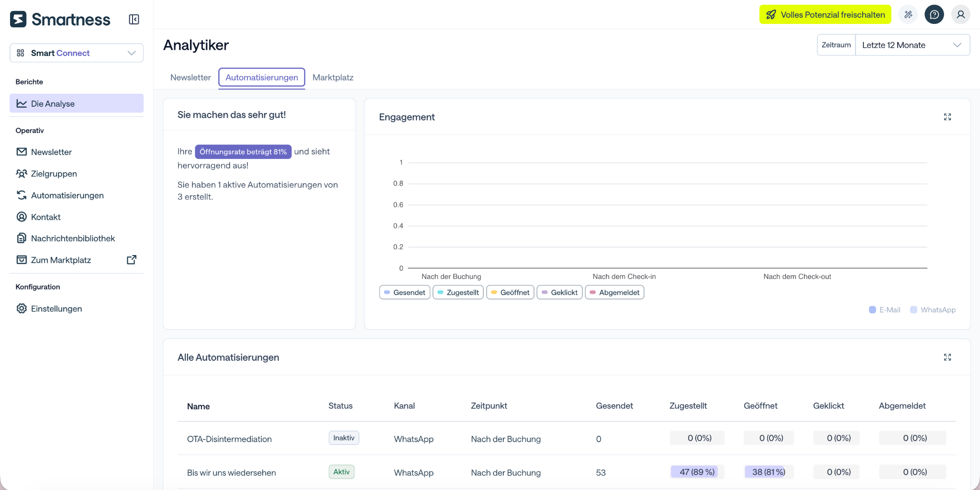The height and width of the screenshot is (490, 980).
Task: Switch to the Newsletter tab
Action: coord(190,78)
